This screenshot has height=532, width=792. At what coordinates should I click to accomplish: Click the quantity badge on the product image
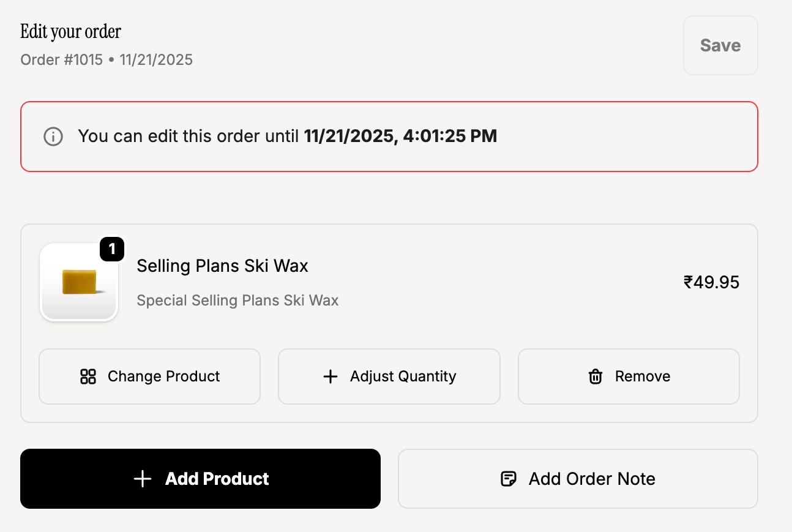(112, 249)
